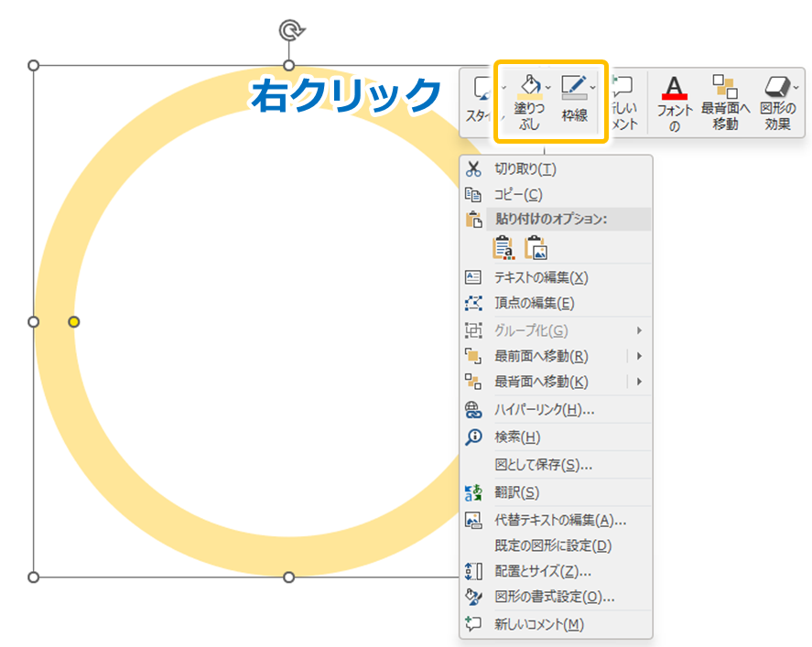Choose 切り取り(T) from the context menu
812x647 pixels.
(525, 168)
